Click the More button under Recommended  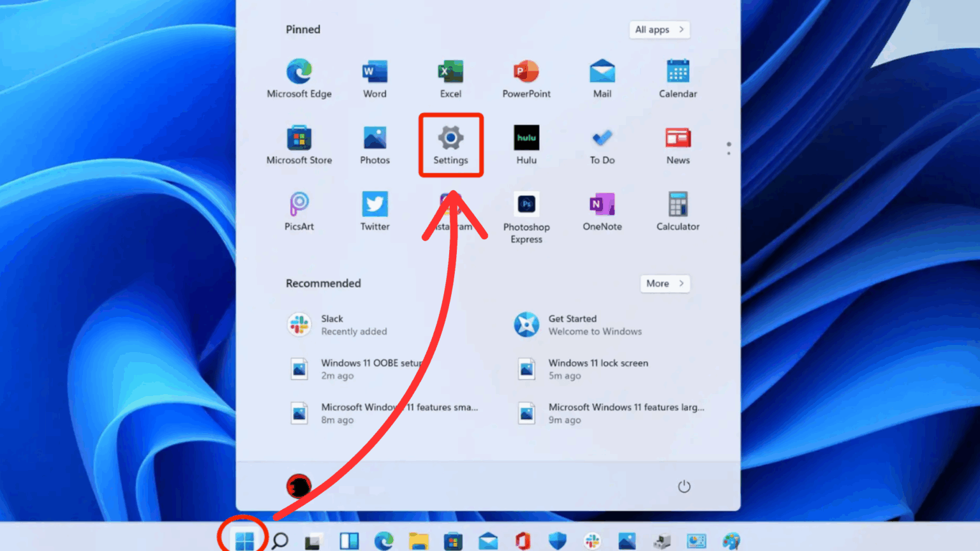[x=664, y=284]
